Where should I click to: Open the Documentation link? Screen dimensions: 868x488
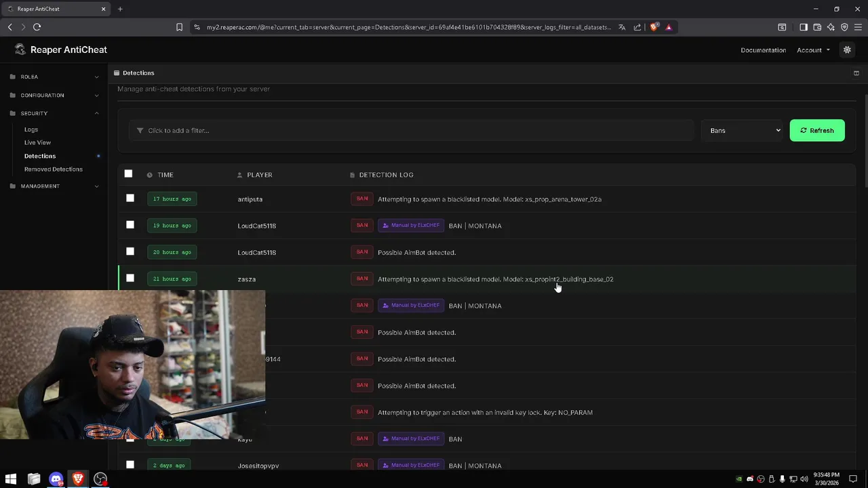[x=764, y=50]
